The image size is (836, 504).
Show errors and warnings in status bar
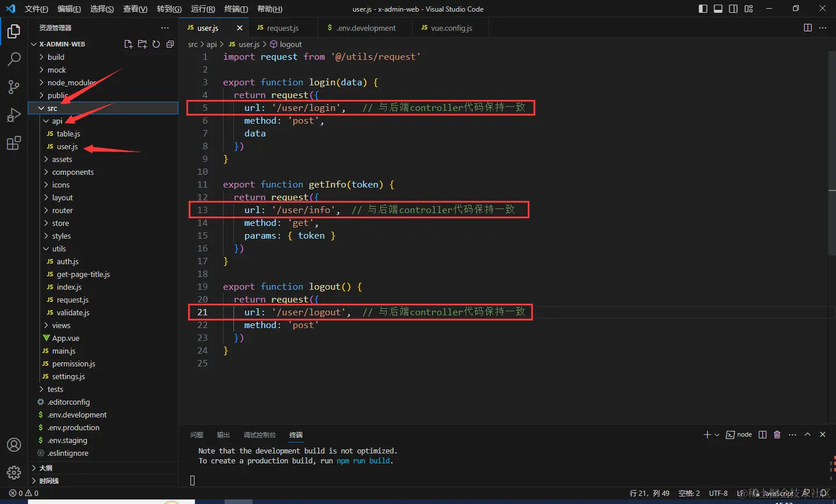pos(24,493)
